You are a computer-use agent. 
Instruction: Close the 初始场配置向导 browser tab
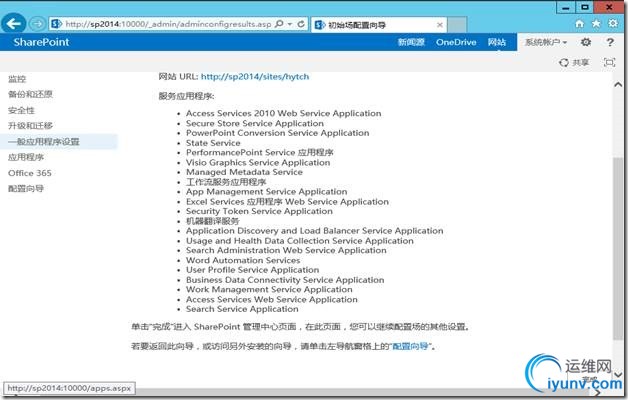[x=440, y=25]
